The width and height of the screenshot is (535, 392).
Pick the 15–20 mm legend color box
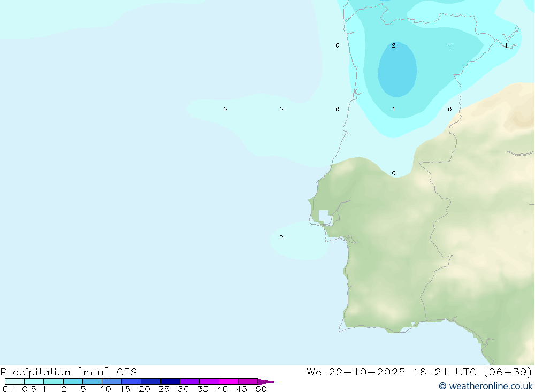coord(132,381)
